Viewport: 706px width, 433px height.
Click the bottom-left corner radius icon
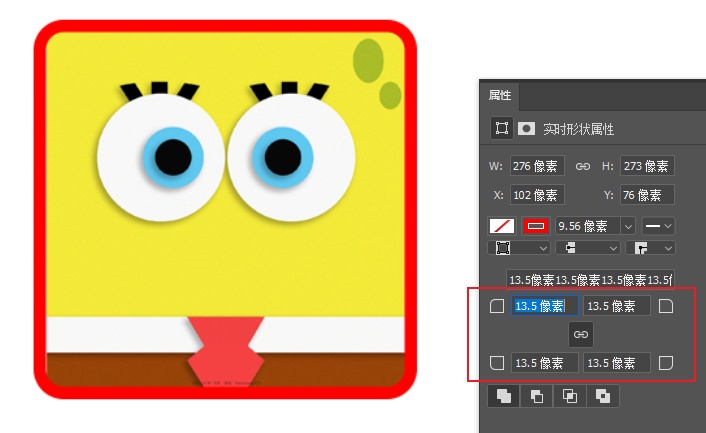(x=497, y=363)
